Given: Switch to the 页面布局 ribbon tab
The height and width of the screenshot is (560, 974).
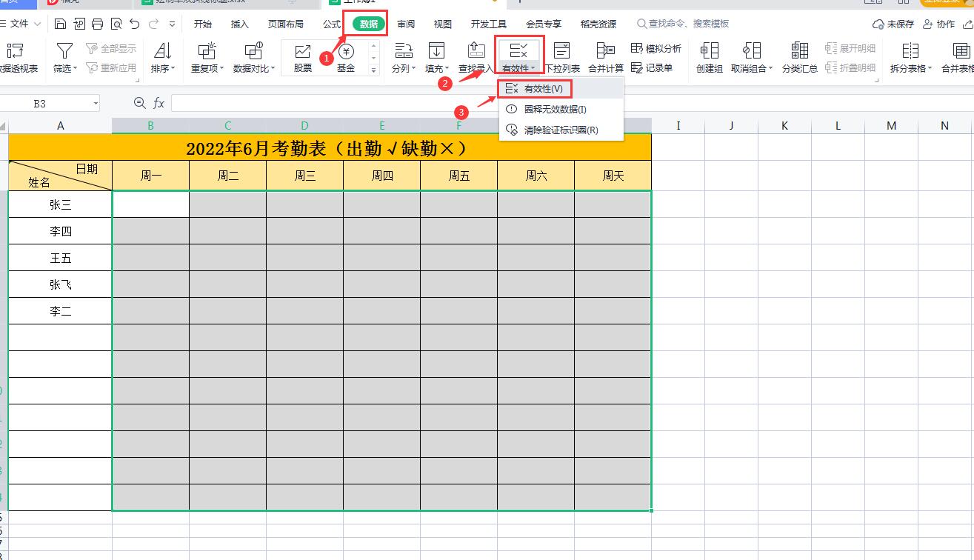Looking at the screenshot, I should (x=285, y=24).
